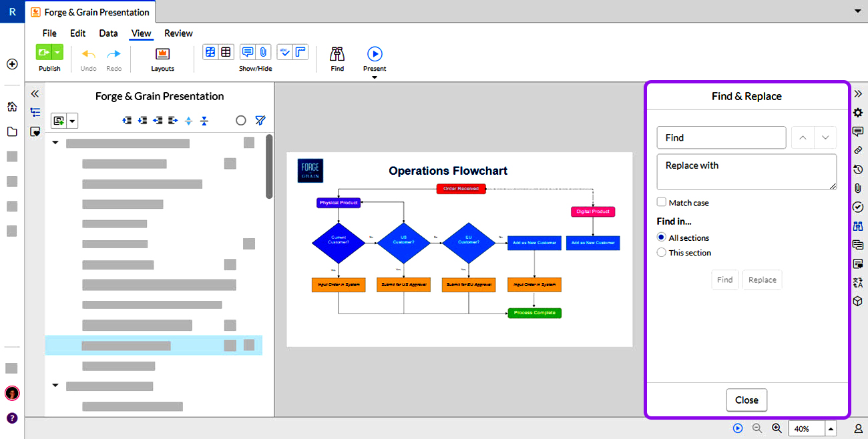This screenshot has width=868, height=439.
Task: Select the highlighted outline row
Action: point(154,345)
